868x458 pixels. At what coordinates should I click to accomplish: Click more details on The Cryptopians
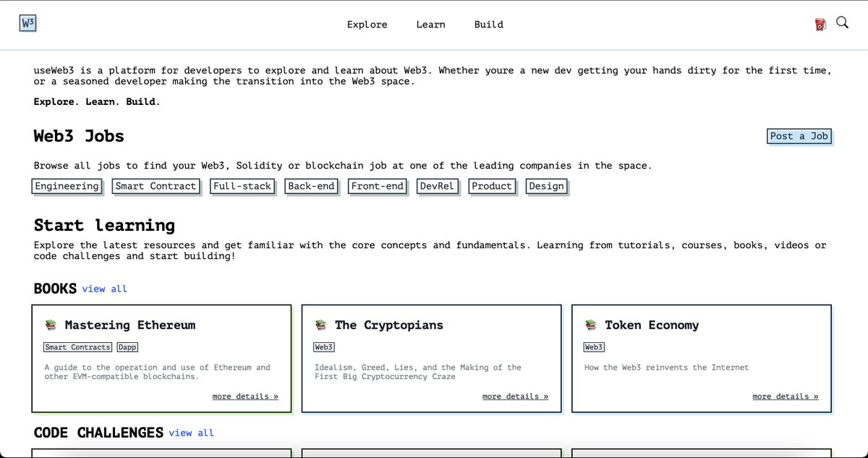tap(515, 396)
